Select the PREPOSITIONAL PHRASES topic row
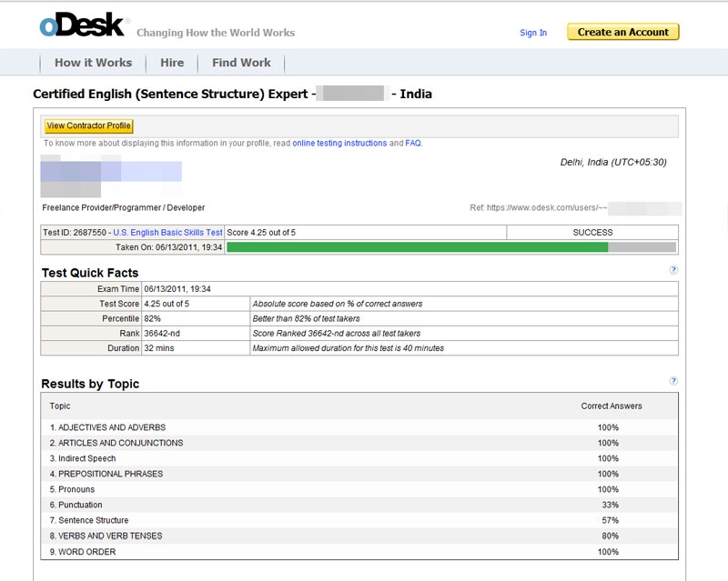Viewport: 728px width, 581px height. [359, 474]
